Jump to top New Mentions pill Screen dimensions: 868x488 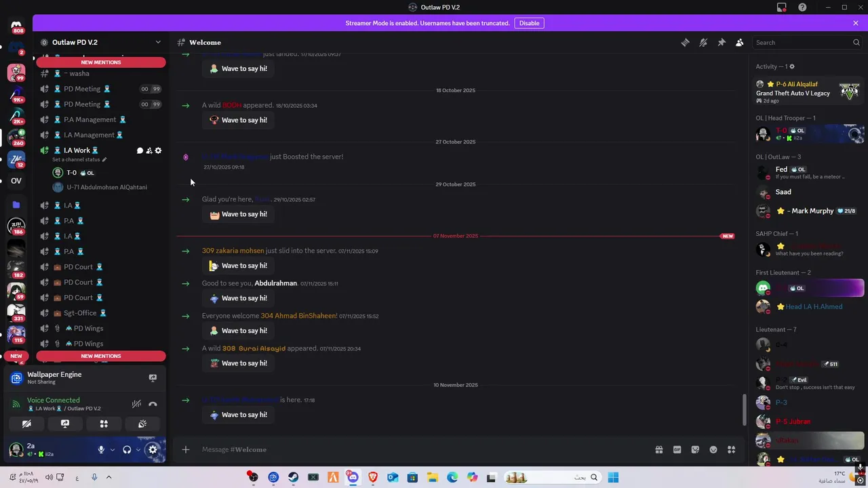point(101,62)
